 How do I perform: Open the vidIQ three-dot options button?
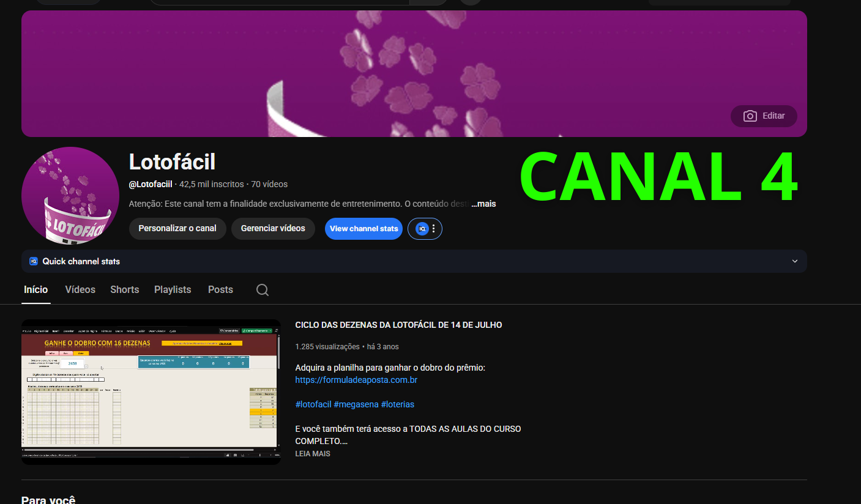pyautogui.click(x=433, y=229)
